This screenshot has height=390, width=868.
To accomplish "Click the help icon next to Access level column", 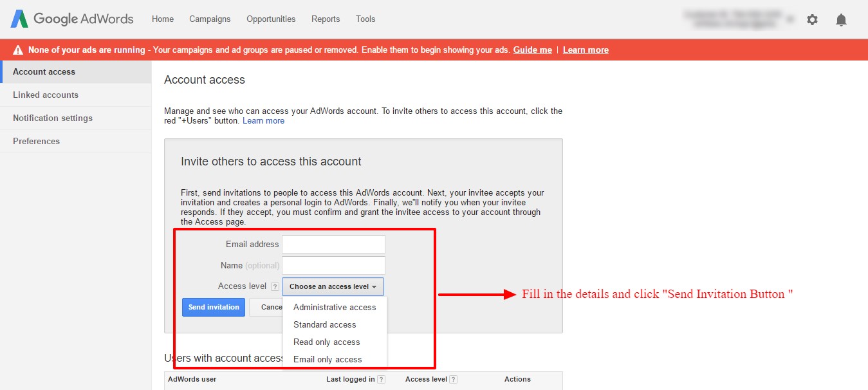I will (x=454, y=380).
